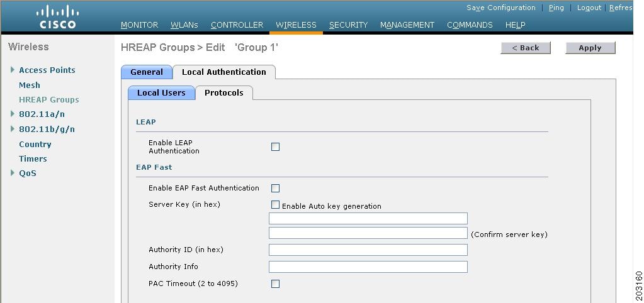Viewport: 644px width, 303px height.
Task: Select the Local Authentication tab
Action: [x=224, y=72]
